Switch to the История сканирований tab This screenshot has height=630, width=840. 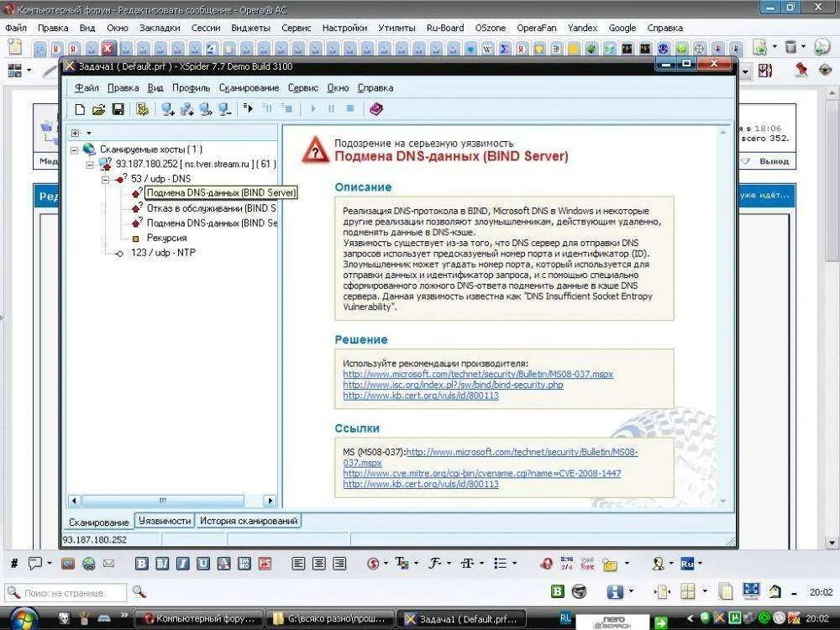click(249, 521)
